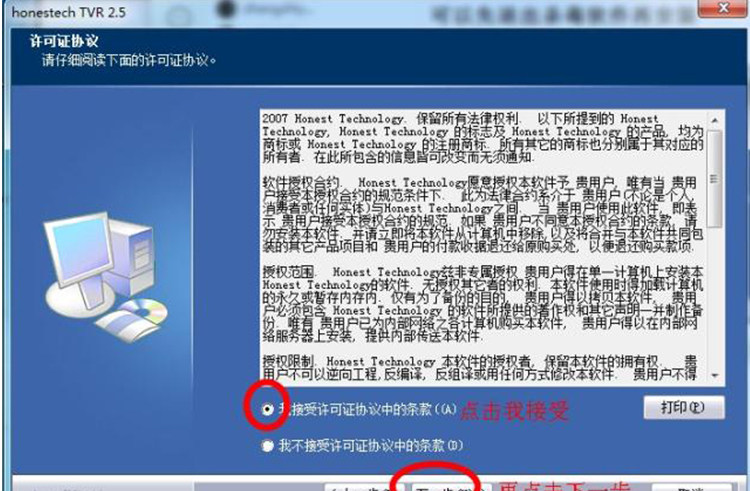The height and width of the screenshot is (491, 750).
Task: Click the 授权范围 paragraph in license text
Action: click(483, 304)
